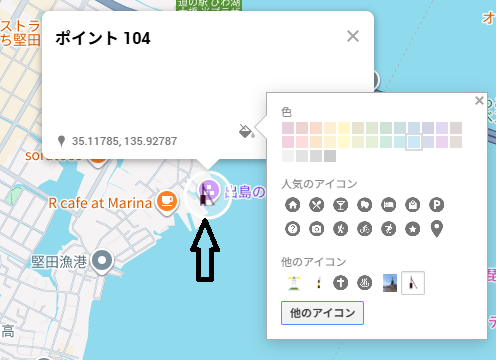Pick the lightest gray, near-white swatch
The height and width of the screenshot is (360, 496).
point(288,156)
